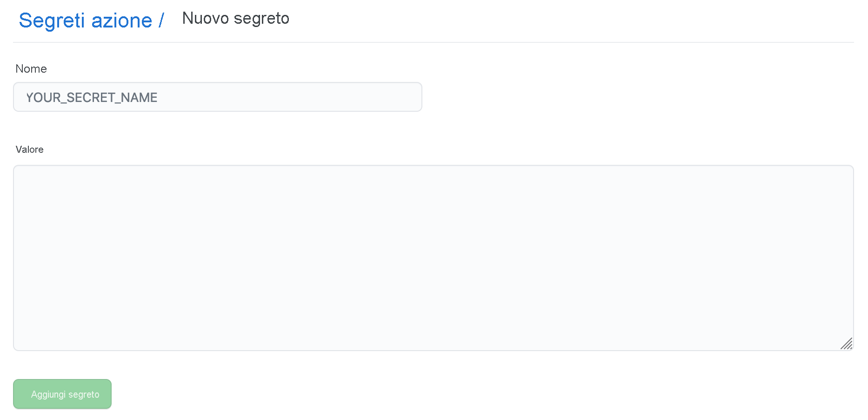The width and height of the screenshot is (868, 420).
Task: Open secrets overview via blue breadcrumb
Action: pyautogui.click(x=87, y=20)
